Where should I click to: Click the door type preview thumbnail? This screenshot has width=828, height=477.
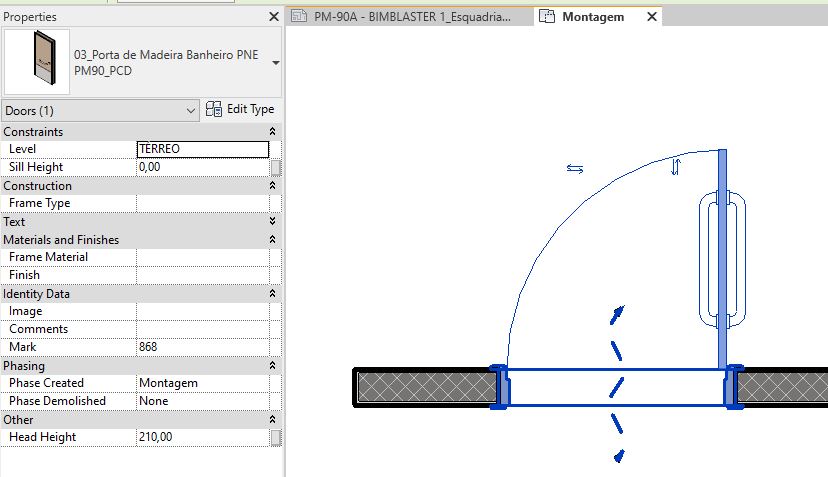click(x=36, y=62)
